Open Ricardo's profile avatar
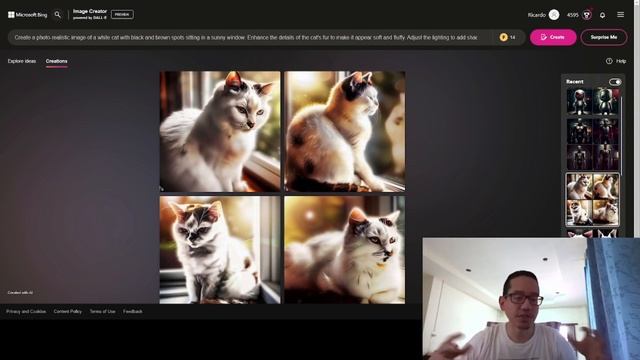 pyautogui.click(x=554, y=15)
